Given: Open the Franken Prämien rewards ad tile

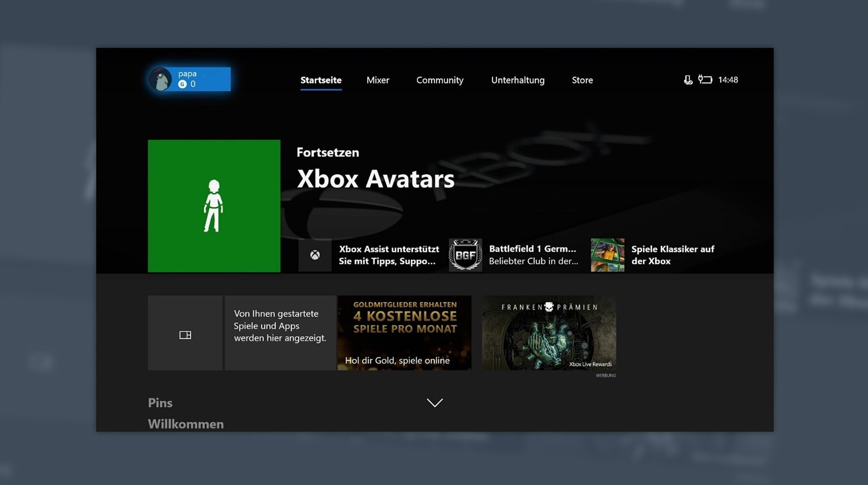Looking at the screenshot, I should point(549,333).
